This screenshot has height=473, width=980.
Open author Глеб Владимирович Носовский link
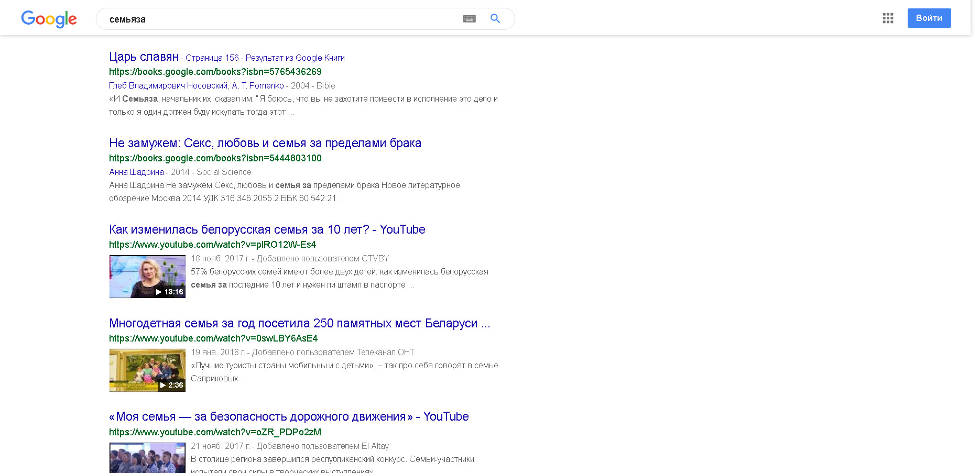coord(168,85)
